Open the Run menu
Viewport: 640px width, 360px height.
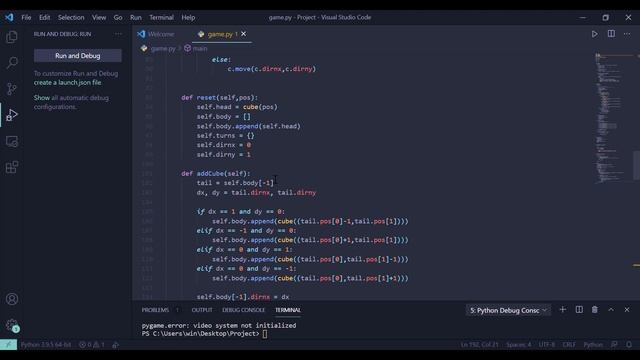136,18
